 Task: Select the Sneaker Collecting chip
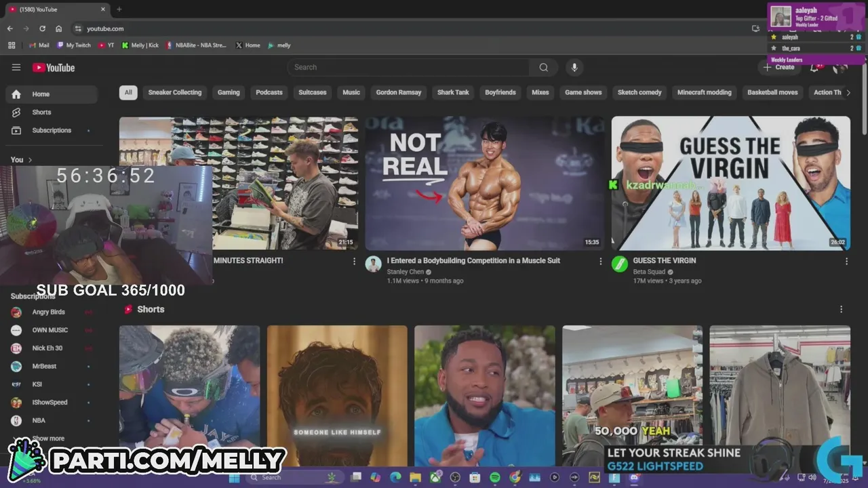(175, 92)
